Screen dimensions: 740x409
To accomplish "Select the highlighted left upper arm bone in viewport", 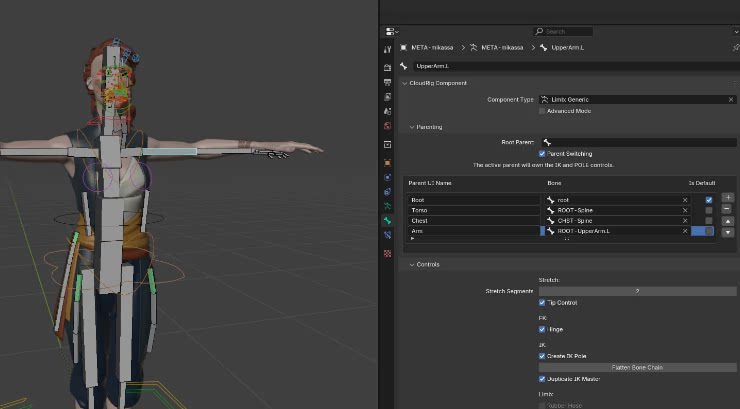I will [x=169, y=151].
